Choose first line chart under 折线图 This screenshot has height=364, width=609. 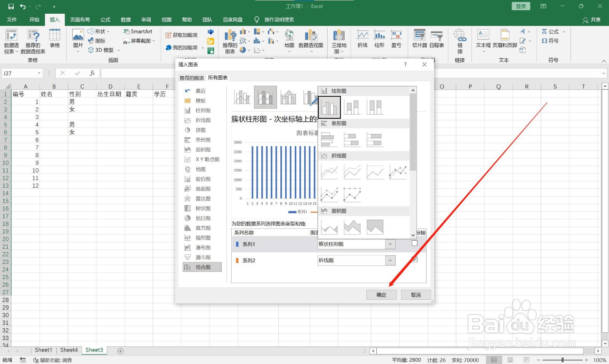click(x=329, y=172)
